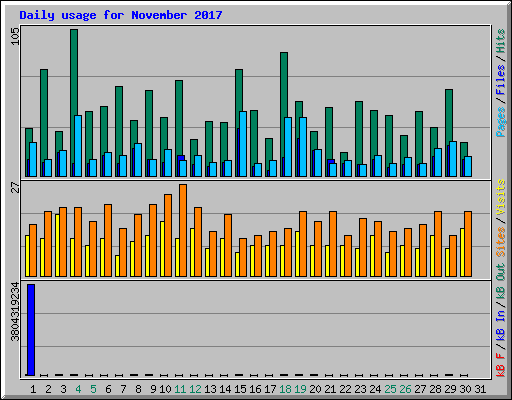Screen dimensions: 512x400
Task: Click the tall blue kB In bar for day 1
Action: tap(31, 330)
